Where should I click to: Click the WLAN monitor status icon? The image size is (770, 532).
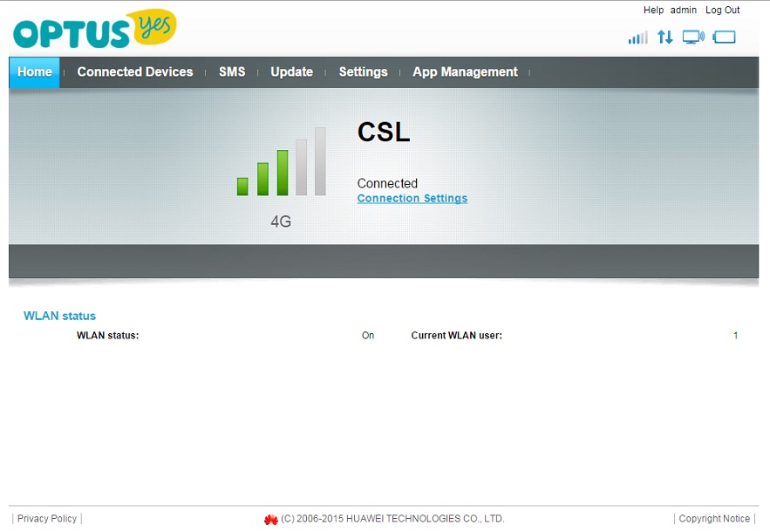point(693,37)
